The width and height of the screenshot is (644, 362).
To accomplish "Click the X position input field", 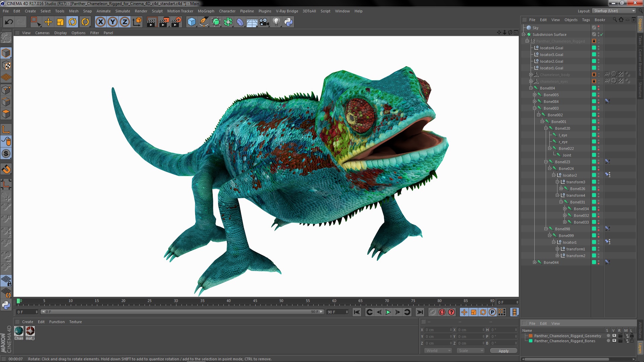I will 438,330.
